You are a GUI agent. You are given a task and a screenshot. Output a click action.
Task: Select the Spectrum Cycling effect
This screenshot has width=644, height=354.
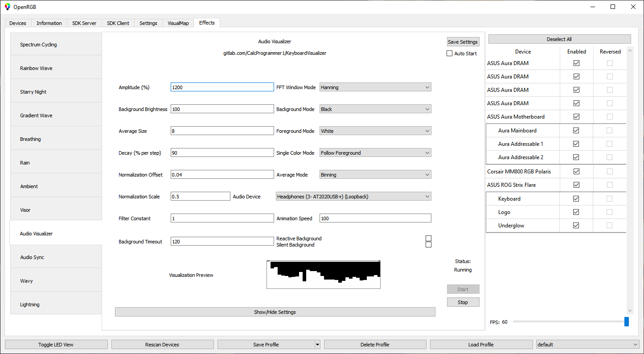[56, 45]
